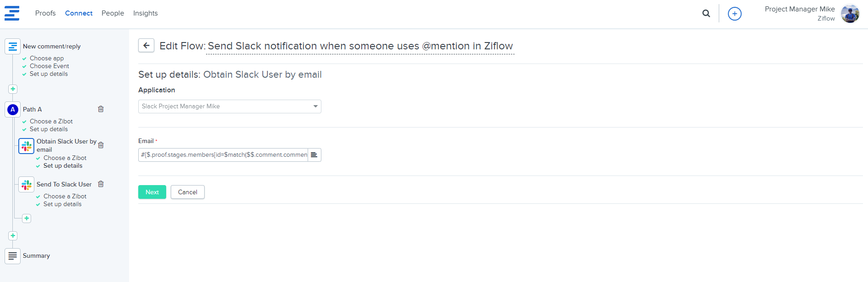Open the search magnifier icon

(706, 14)
